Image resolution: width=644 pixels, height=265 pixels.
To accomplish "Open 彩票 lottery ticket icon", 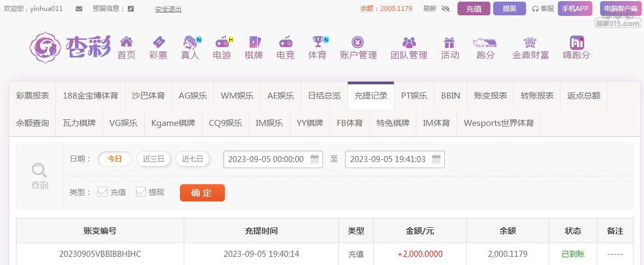I will pos(159,42).
